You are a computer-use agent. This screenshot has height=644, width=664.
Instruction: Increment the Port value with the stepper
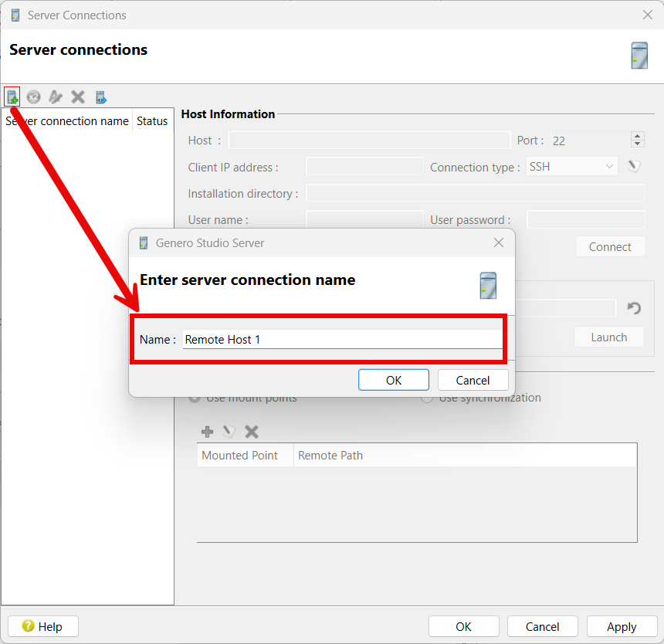[637, 136]
